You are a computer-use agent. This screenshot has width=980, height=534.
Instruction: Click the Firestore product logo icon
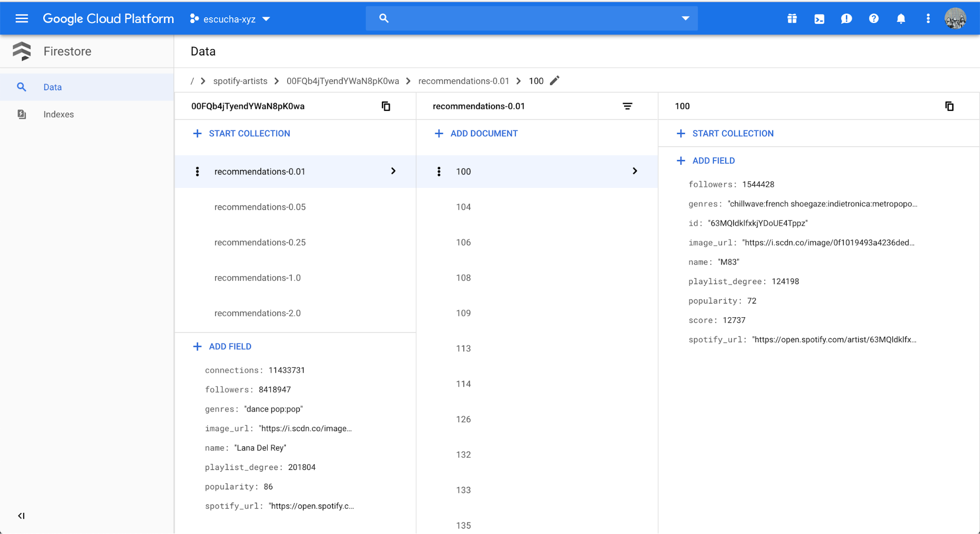[22, 51]
